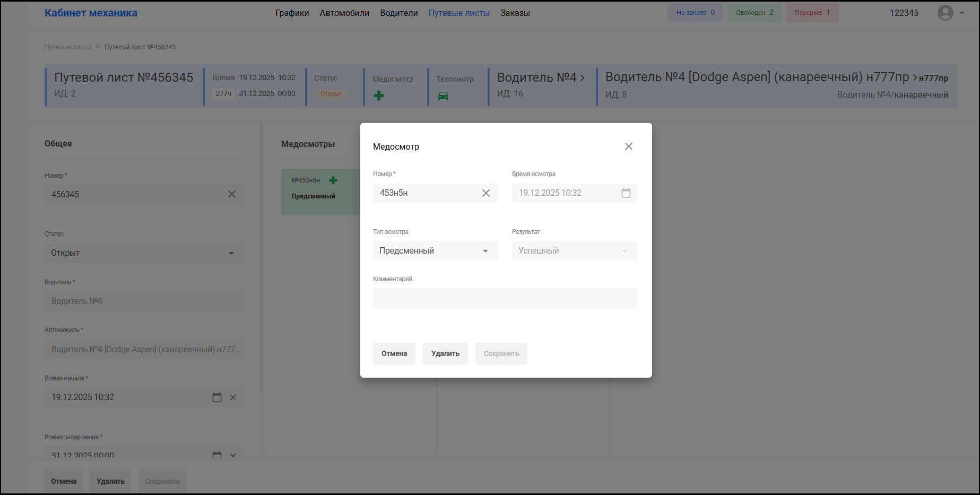Image resolution: width=980 pixels, height=495 pixels.
Task: Click the green medical cross in header
Action: point(379,96)
